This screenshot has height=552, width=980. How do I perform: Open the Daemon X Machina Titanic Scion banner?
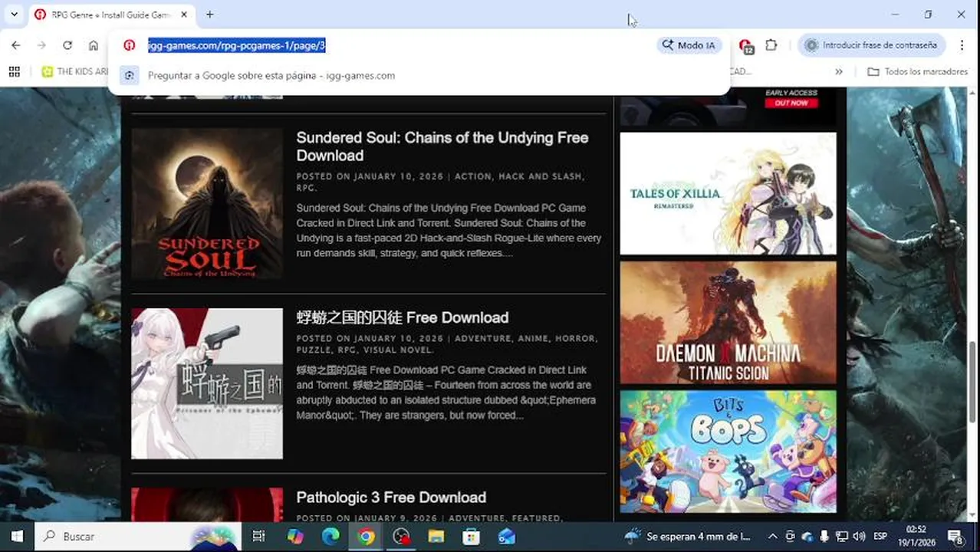coord(728,323)
